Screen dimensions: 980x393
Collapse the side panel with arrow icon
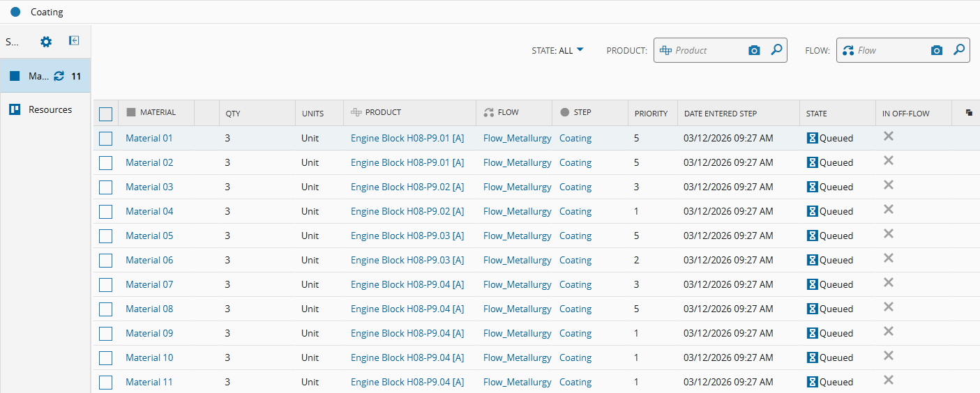coord(74,41)
